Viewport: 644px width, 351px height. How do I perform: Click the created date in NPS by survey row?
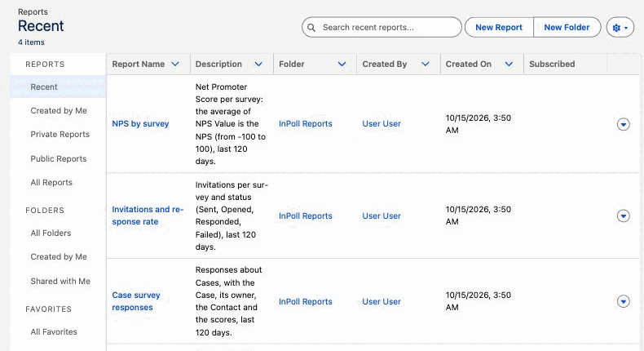(478, 124)
